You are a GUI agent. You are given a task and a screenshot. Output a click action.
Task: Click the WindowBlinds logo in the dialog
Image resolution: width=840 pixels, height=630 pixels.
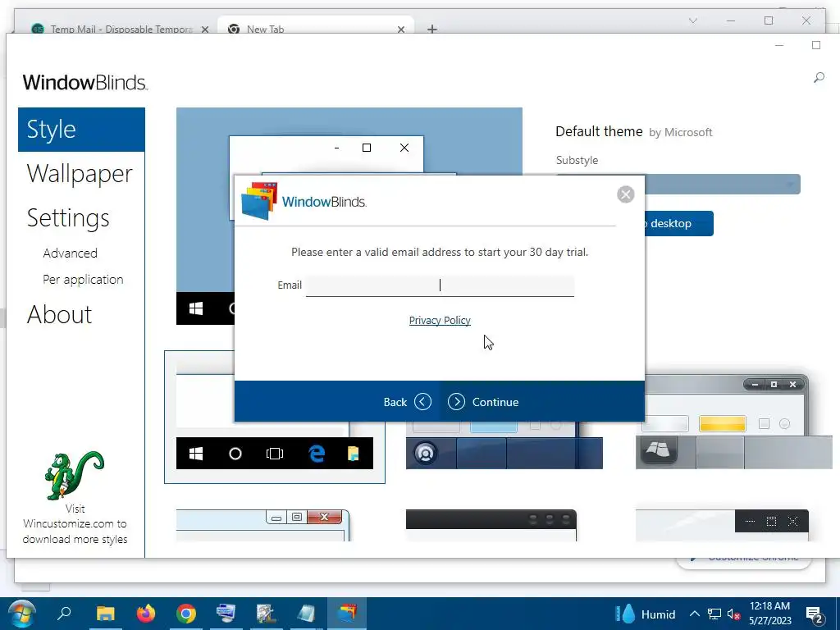(x=304, y=202)
